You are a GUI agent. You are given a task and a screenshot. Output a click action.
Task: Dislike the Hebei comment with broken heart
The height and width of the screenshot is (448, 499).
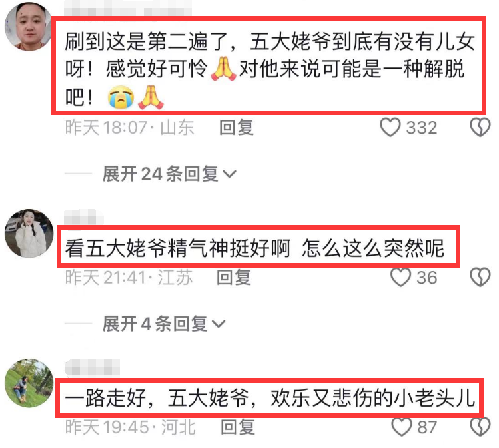pos(480,427)
